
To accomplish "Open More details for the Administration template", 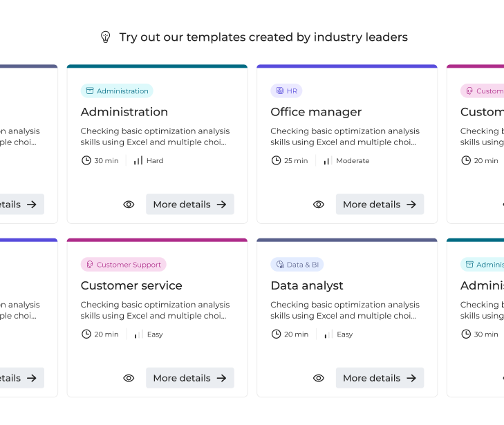I will pyautogui.click(x=189, y=205).
